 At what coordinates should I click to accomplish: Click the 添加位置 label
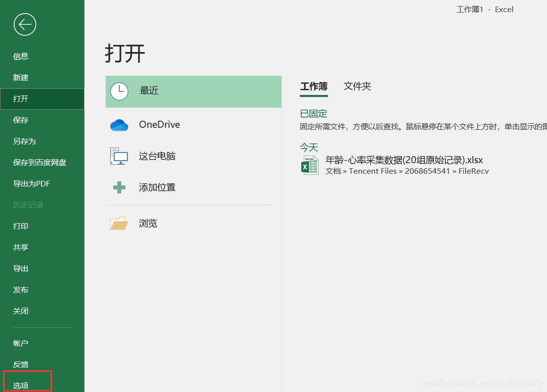point(157,187)
